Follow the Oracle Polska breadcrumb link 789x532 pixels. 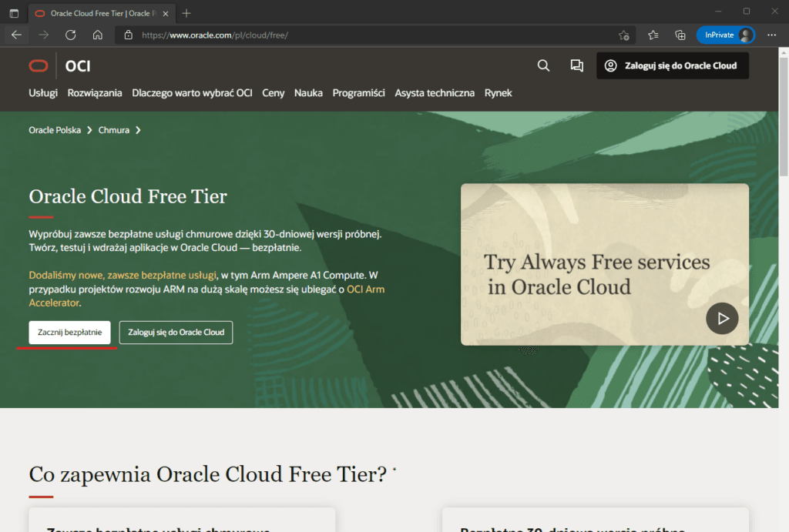click(55, 130)
